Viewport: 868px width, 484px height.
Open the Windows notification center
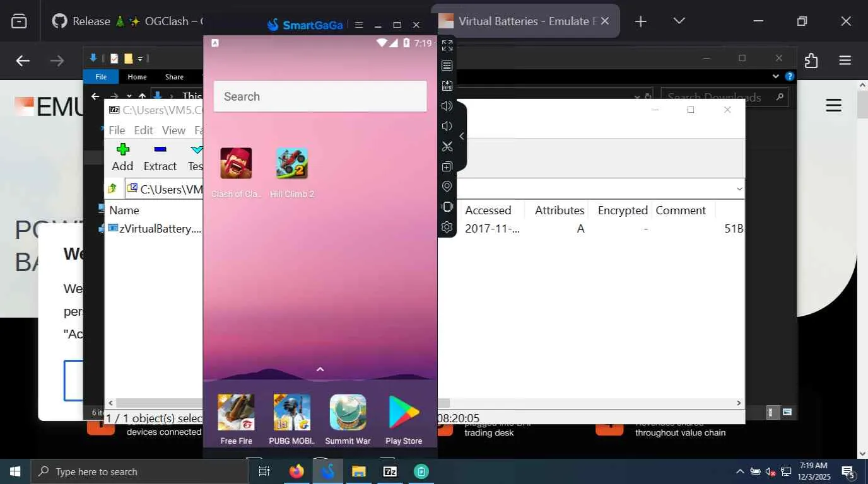tap(848, 471)
